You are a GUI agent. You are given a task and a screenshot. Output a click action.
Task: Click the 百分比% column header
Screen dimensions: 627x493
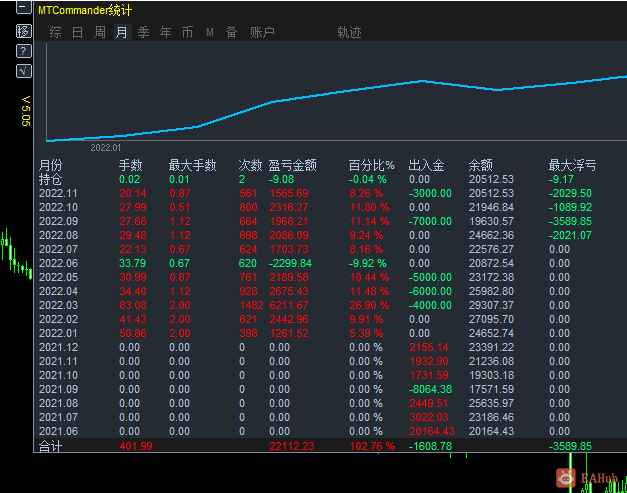click(x=371, y=165)
